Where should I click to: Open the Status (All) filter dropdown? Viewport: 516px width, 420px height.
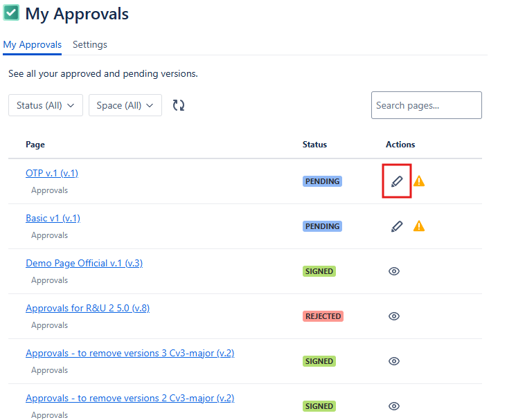tap(46, 105)
